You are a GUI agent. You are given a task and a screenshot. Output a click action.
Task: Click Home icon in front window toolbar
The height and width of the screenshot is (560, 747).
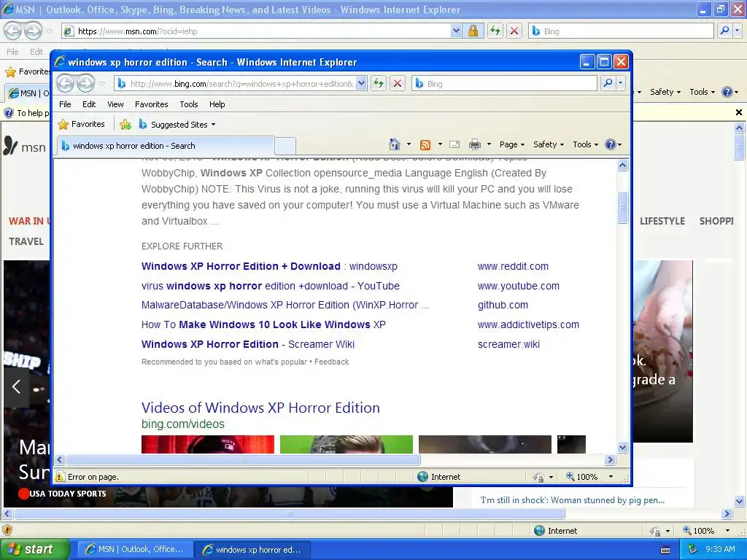(395, 144)
